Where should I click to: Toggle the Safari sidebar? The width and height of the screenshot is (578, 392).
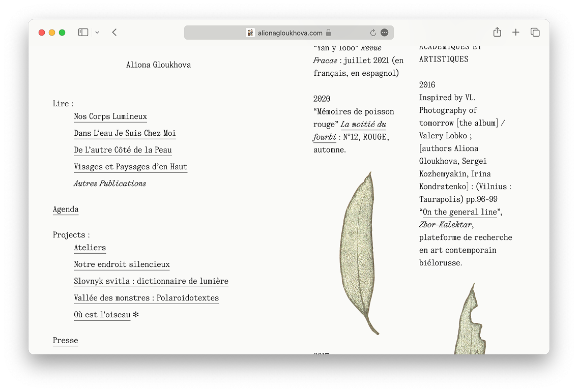click(x=83, y=33)
